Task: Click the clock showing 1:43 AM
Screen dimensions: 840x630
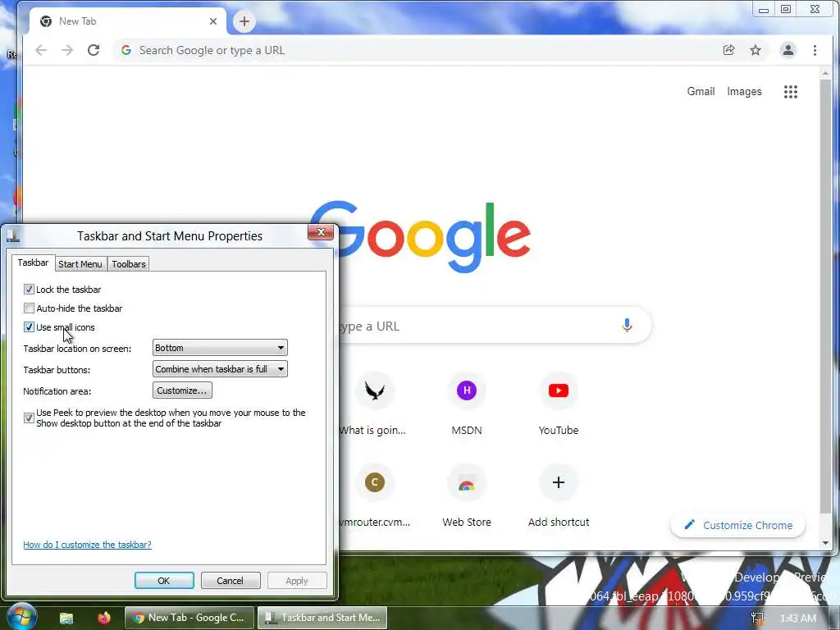Action: coord(798,619)
